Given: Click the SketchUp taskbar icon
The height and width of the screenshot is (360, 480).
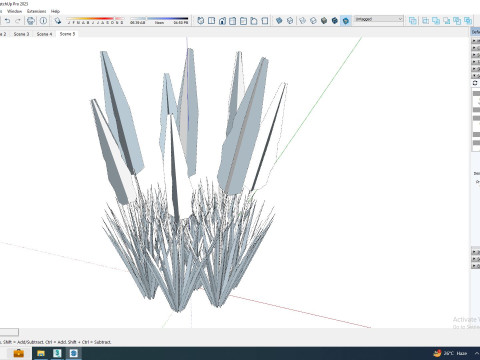Looking at the screenshot, I should coord(74,353).
